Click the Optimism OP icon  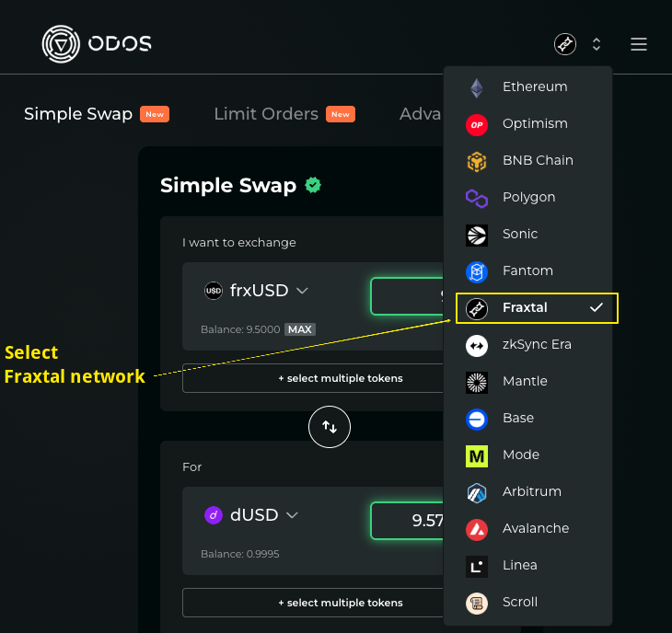(x=476, y=124)
